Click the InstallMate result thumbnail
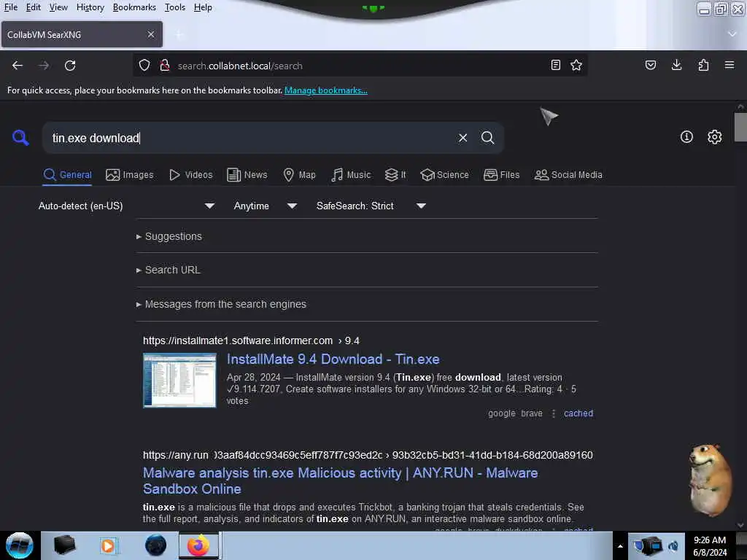The height and width of the screenshot is (560, 747). click(x=179, y=380)
